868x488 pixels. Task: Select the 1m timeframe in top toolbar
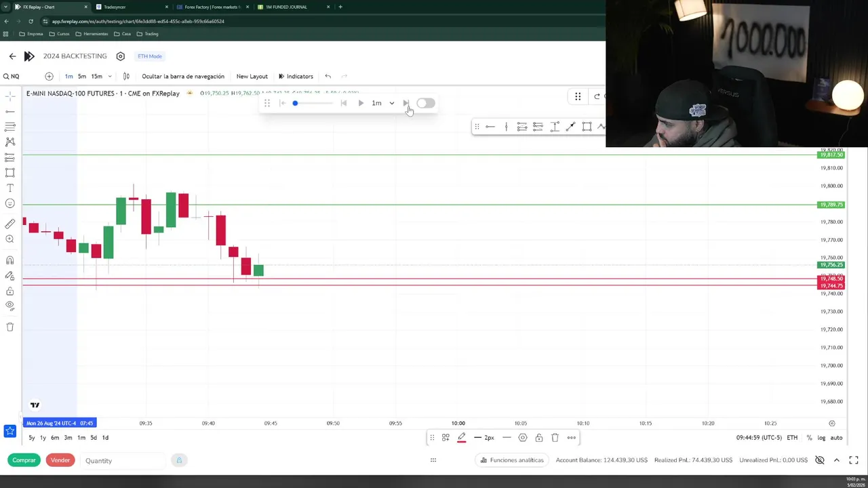click(68, 76)
